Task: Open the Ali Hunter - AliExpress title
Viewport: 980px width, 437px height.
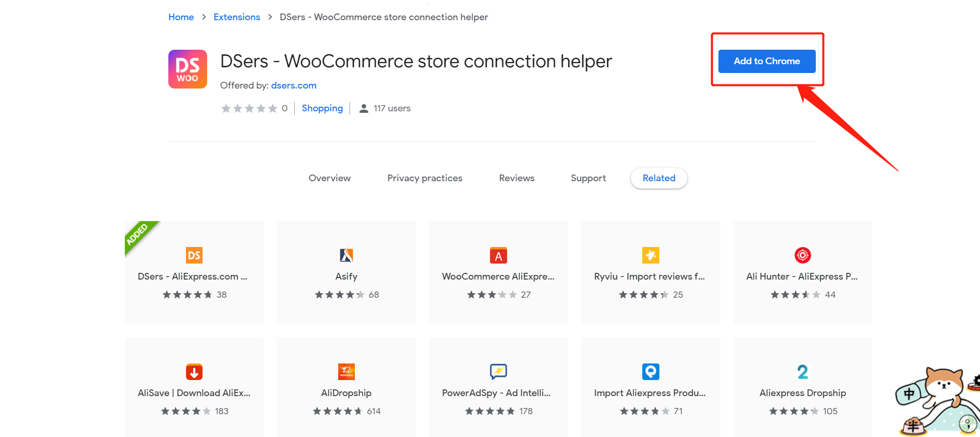Action: click(x=802, y=276)
